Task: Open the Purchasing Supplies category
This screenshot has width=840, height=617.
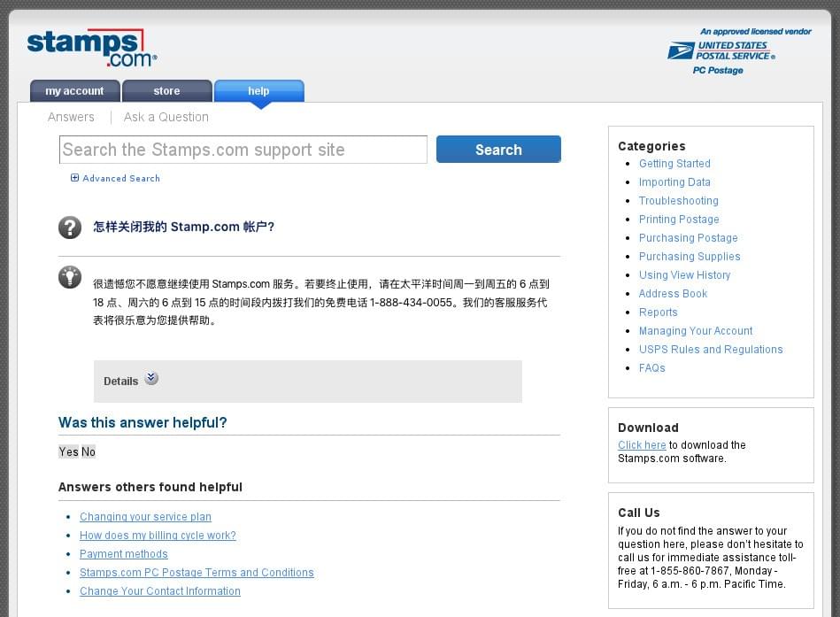Action: click(690, 257)
